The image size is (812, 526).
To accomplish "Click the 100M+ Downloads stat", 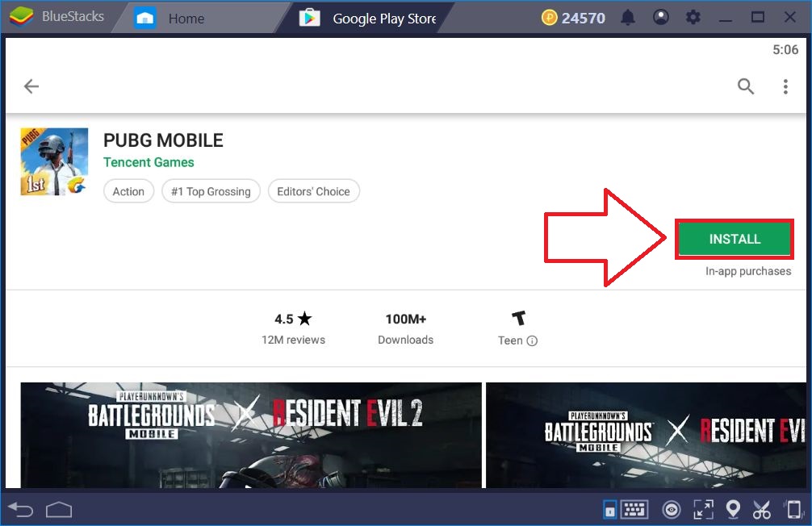I will click(x=405, y=328).
